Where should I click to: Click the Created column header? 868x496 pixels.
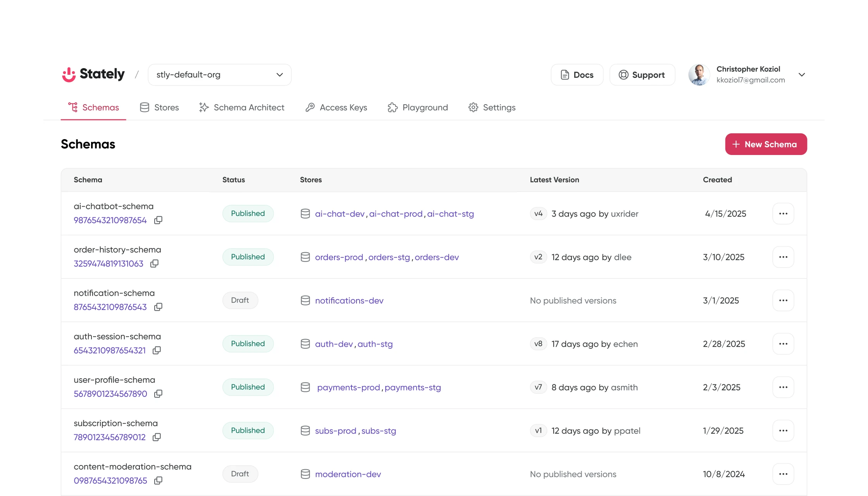point(717,180)
